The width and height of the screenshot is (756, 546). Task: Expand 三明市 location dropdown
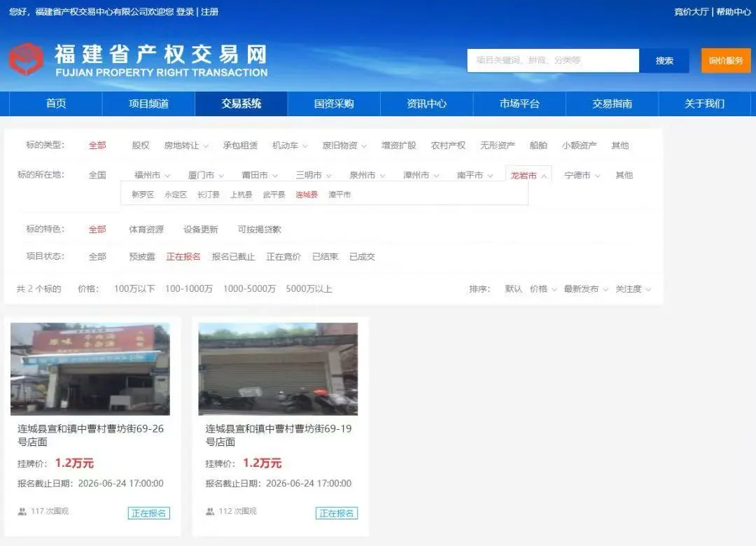point(314,175)
